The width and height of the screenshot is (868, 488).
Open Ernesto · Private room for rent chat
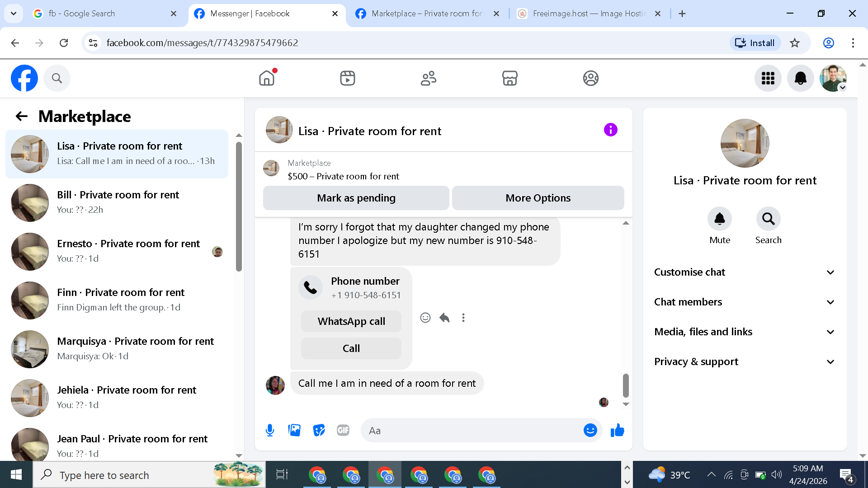[117, 252]
